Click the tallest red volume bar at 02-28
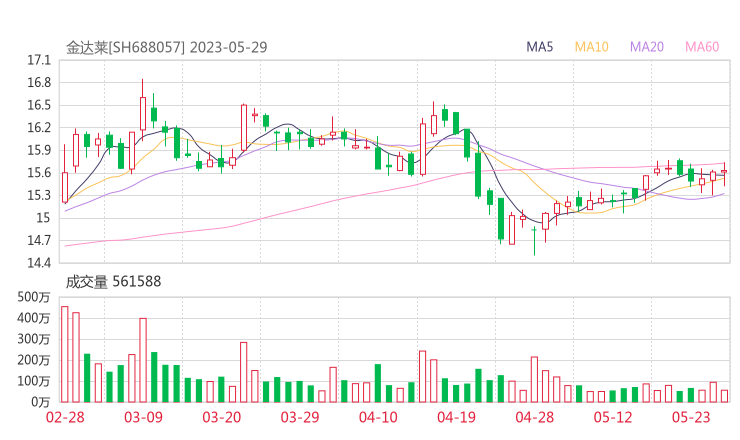Image resolution: width=740 pixels, height=440 pixels. [65, 354]
